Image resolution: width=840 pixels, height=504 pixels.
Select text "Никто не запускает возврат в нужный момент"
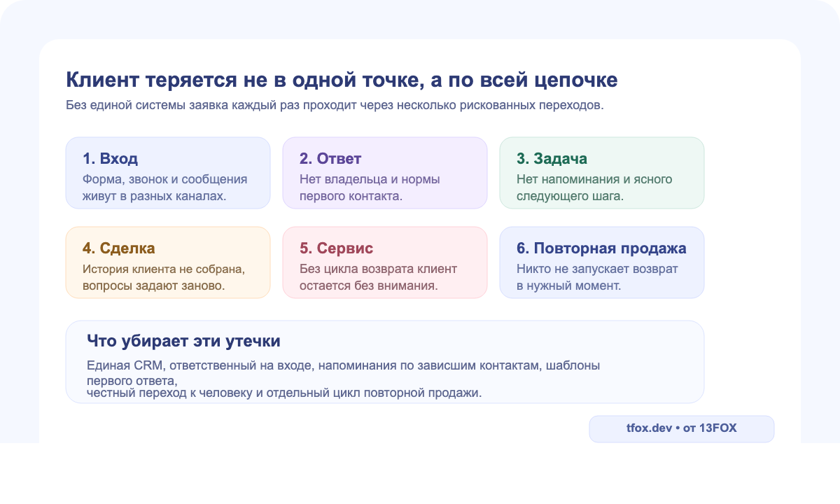coord(596,276)
